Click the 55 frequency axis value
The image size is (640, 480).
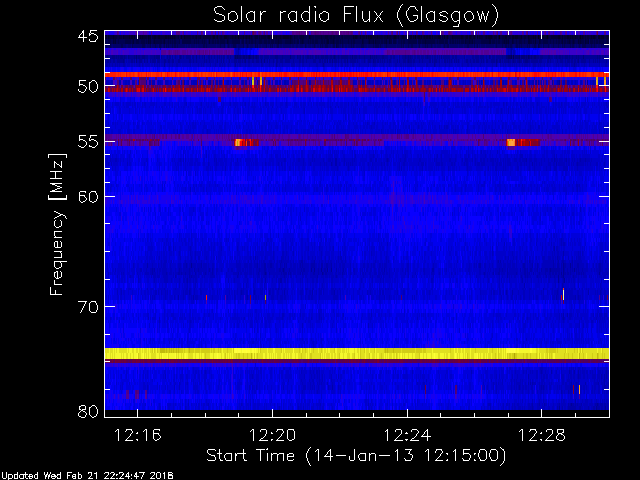88,142
